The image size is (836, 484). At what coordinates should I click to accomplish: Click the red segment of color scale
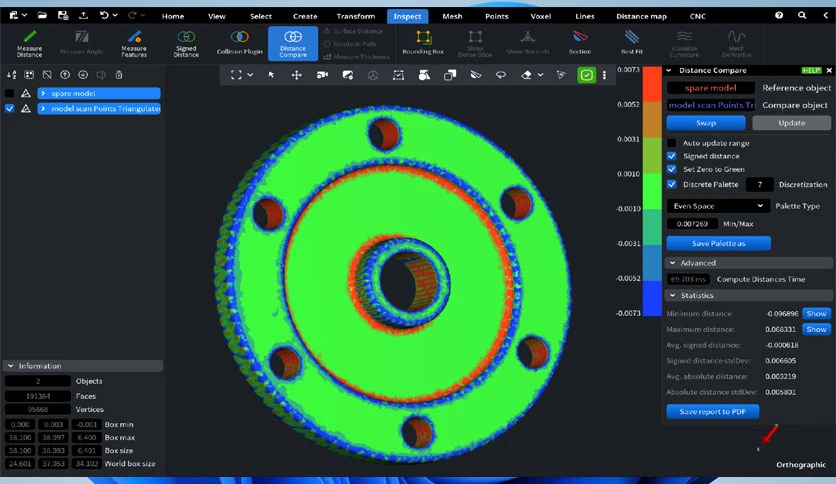652,84
